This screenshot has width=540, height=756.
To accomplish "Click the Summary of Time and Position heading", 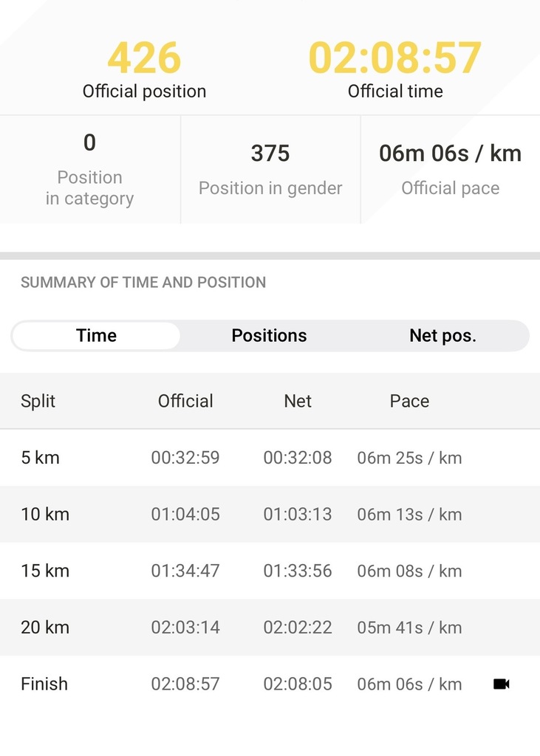I will click(x=143, y=282).
